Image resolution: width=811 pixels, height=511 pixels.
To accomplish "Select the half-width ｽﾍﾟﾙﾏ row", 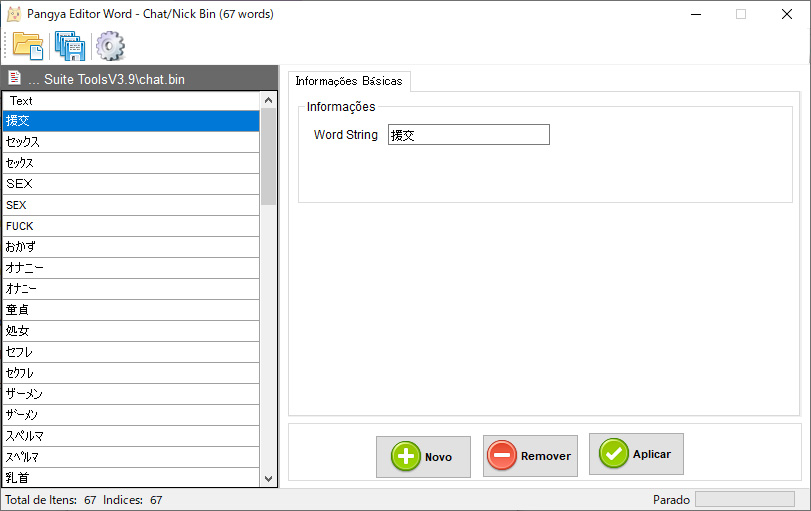I will click(x=131, y=457).
